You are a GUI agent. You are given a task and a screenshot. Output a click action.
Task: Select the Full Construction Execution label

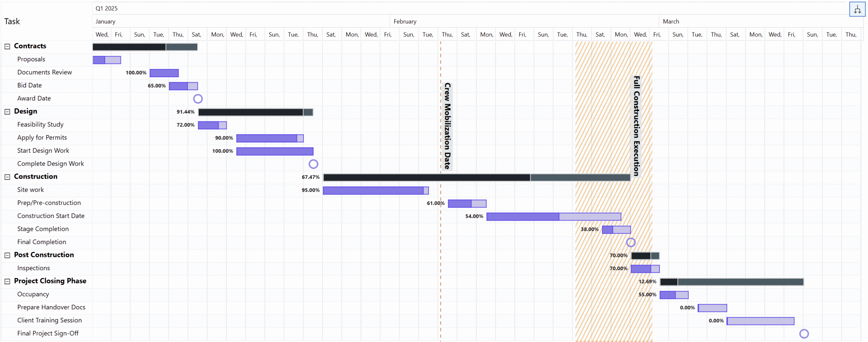[636, 126]
